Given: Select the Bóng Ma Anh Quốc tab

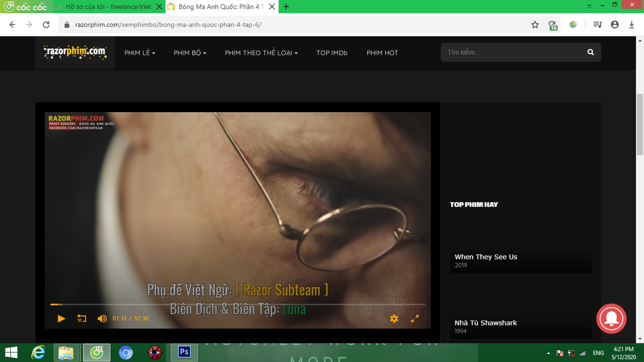Looking at the screenshot, I should (x=220, y=7).
